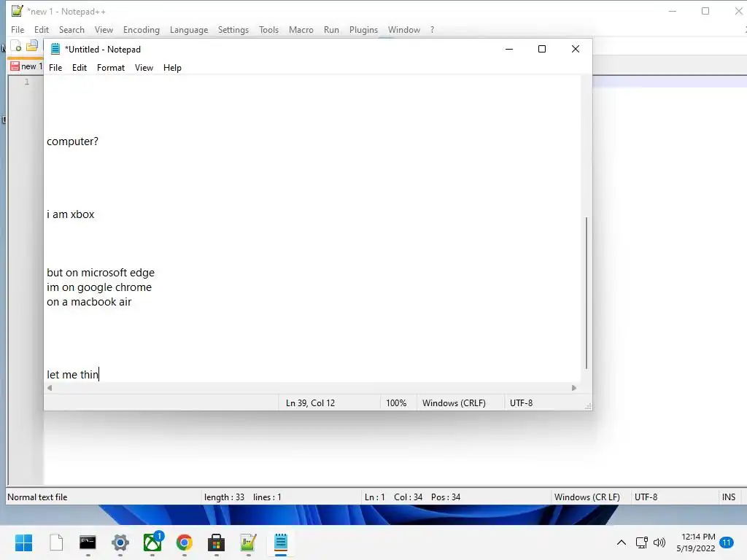Open Notepad++ Language menu
Viewport: 747px width, 560px height.
click(189, 29)
